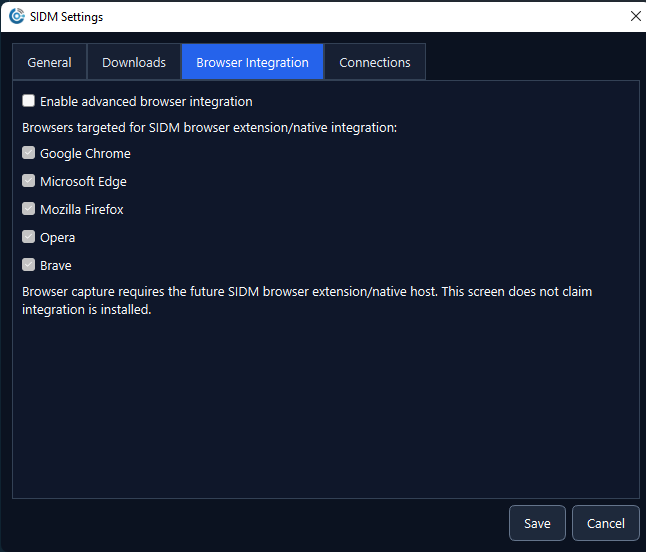The width and height of the screenshot is (646, 552).
Task: Click the 'Browser capture requires' note text
Action: [307, 300]
